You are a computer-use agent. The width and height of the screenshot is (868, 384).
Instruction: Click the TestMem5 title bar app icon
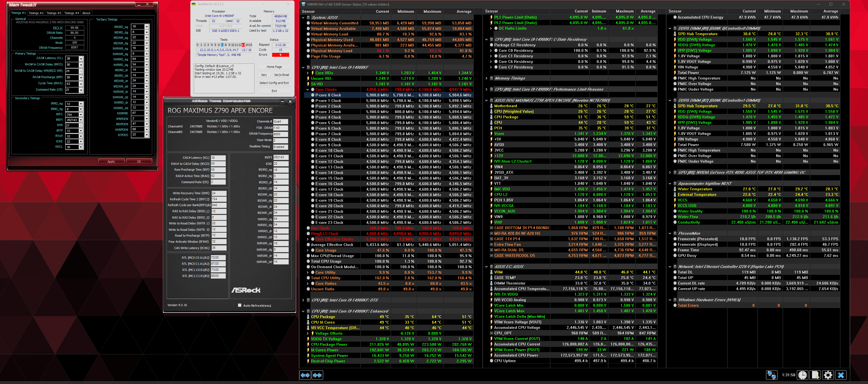point(194,4)
